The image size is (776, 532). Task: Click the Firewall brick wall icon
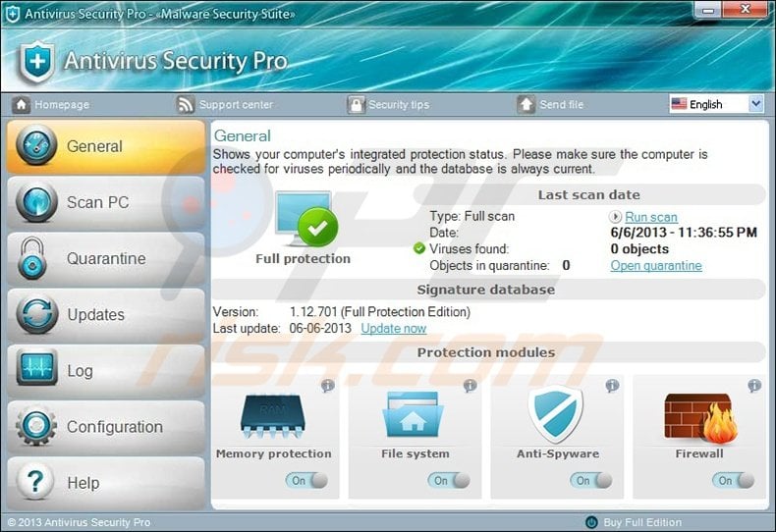(x=700, y=417)
